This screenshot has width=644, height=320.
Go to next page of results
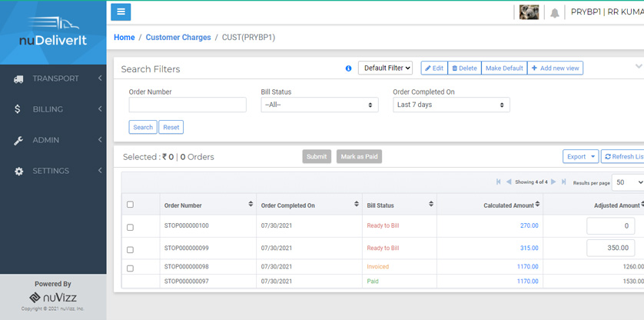tap(553, 182)
